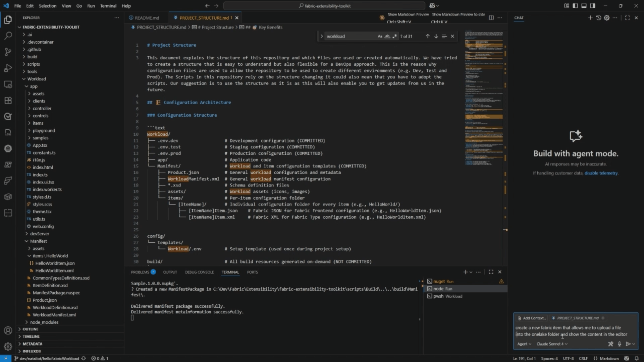Open the Search view in activity bar
The image size is (644, 362).
(x=8, y=36)
